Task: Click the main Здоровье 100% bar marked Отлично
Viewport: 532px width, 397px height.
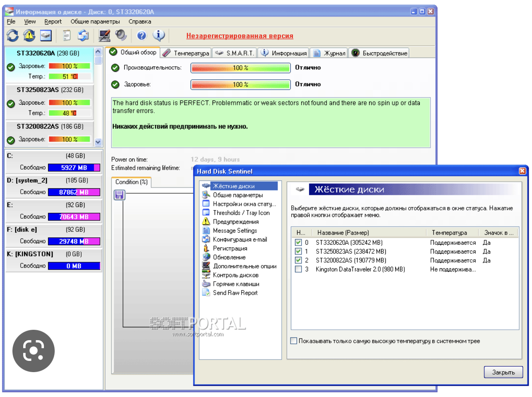Action: 240,85
